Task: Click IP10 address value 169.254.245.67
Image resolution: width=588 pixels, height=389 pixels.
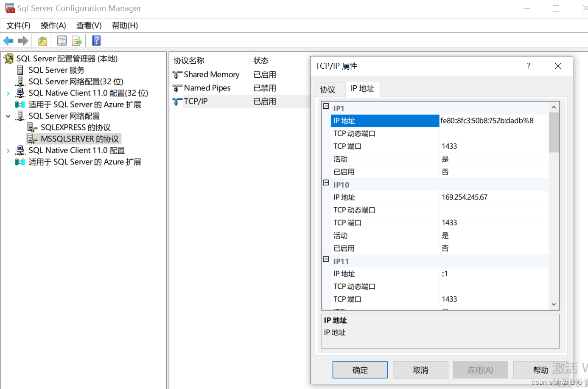Action: coord(465,197)
